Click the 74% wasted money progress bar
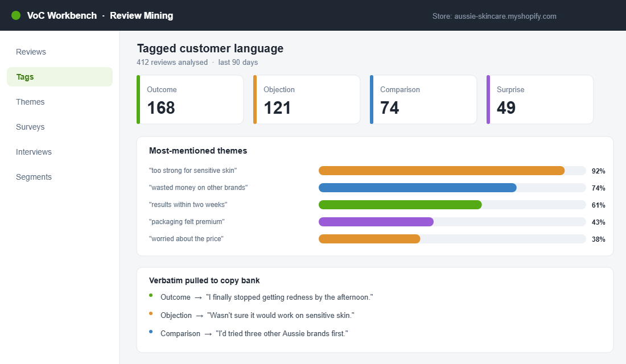The width and height of the screenshot is (626, 364). 452,188
